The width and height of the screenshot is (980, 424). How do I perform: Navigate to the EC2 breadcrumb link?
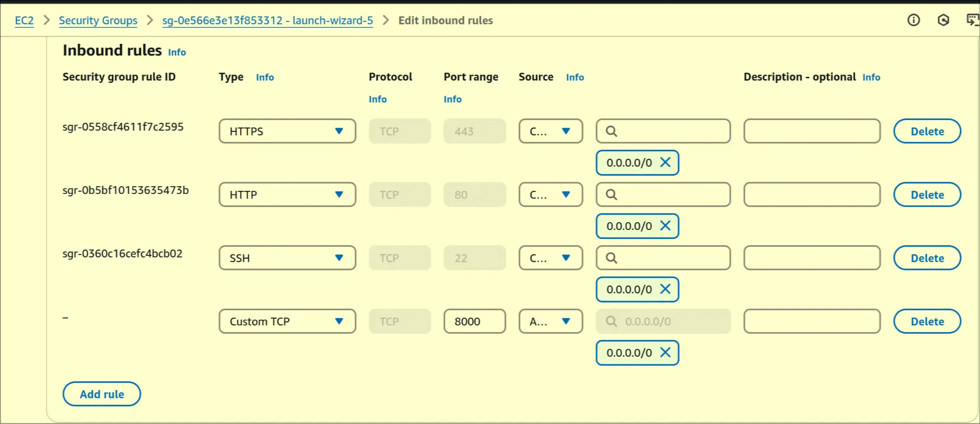pyautogui.click(x=24, y=20)
